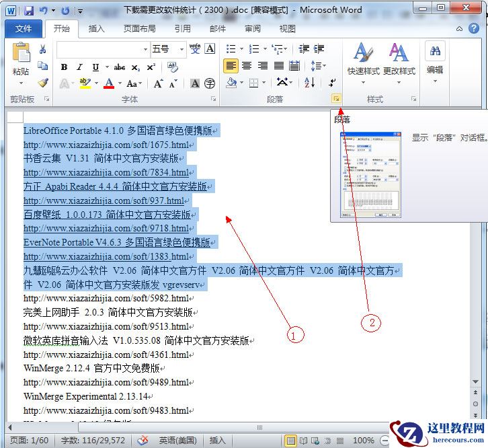Click the Sort A-Z icon

[x=309, y=83]
